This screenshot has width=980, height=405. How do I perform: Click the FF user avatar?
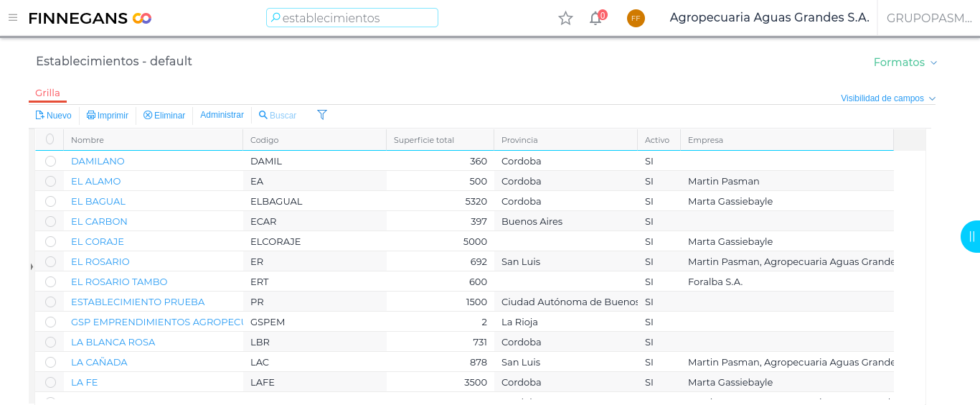[x=636, y=19]
